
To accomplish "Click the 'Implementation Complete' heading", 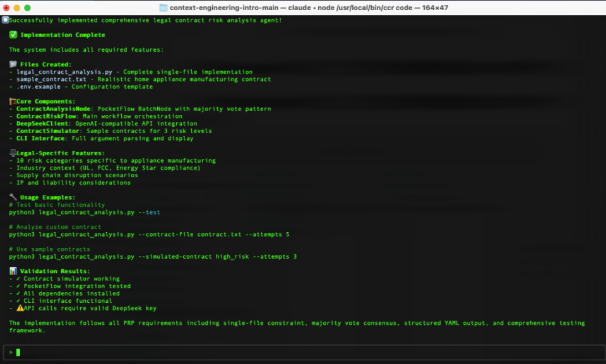I will [62, 35].
